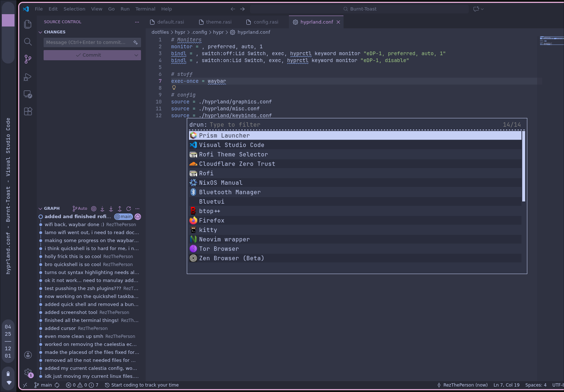Open the Extensions view
564x392 pixels.
pos(28,111)
